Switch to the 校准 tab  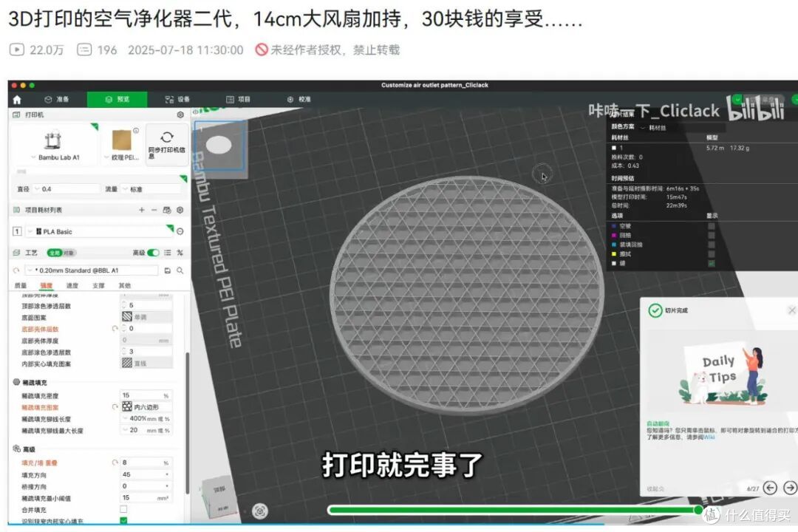pos(299,99)
